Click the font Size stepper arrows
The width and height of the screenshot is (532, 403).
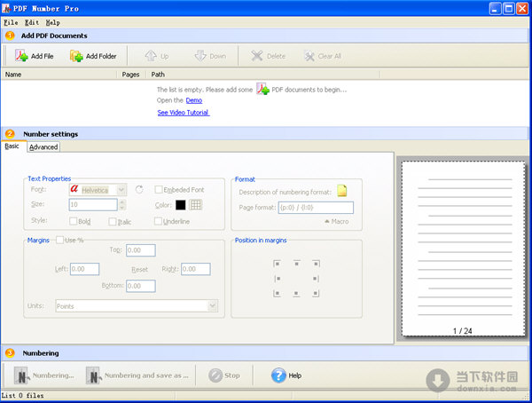click(122, 204)
